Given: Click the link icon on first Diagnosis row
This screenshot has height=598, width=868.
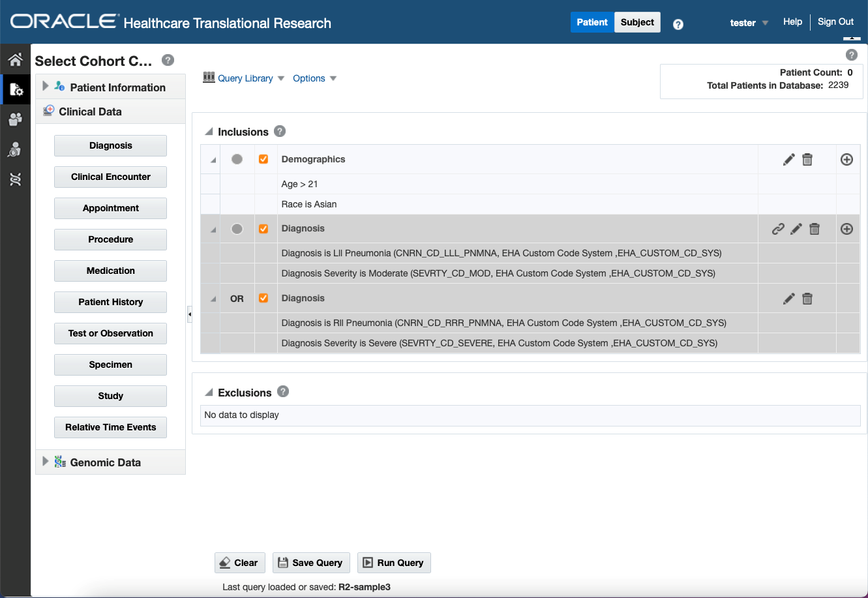Looking at the screenshot, I should tap(778, 229).
